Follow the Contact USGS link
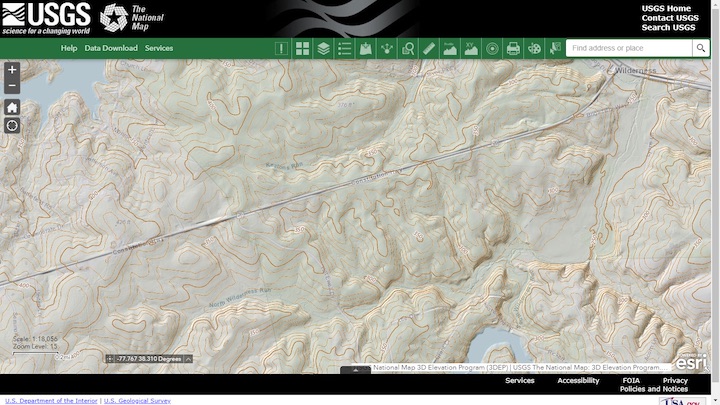 coord(670,18)
